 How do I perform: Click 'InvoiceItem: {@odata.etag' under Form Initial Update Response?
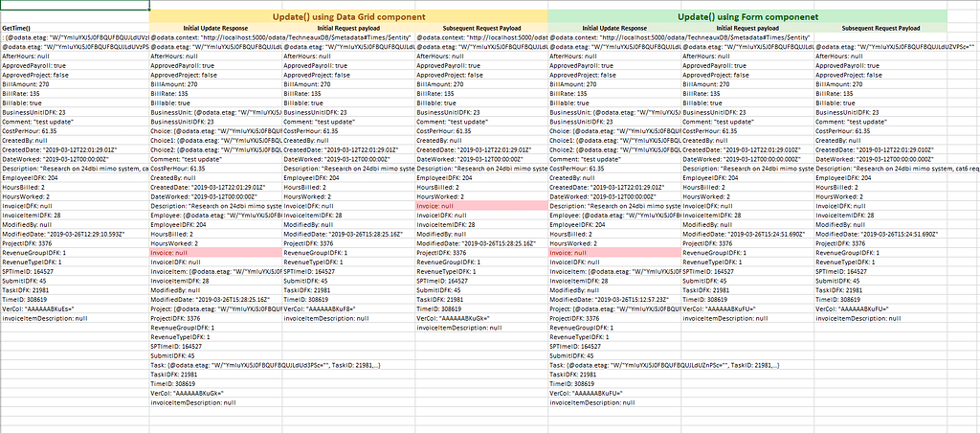point(614,271)
